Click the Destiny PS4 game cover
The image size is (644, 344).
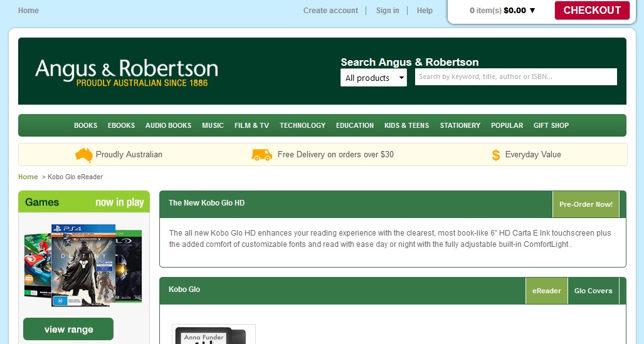83,265
